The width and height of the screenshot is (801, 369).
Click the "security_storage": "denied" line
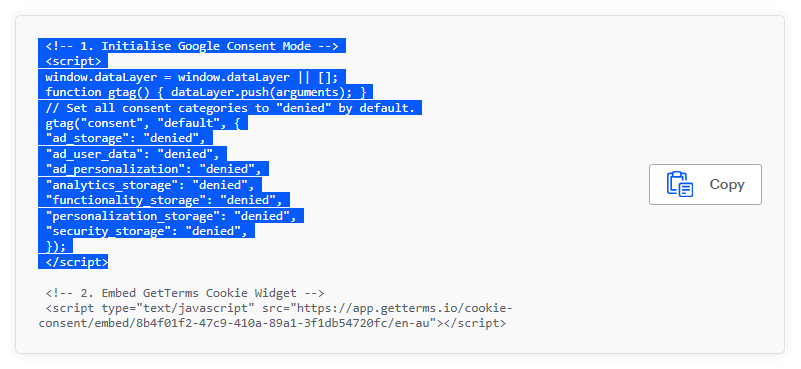pos(146,231)
